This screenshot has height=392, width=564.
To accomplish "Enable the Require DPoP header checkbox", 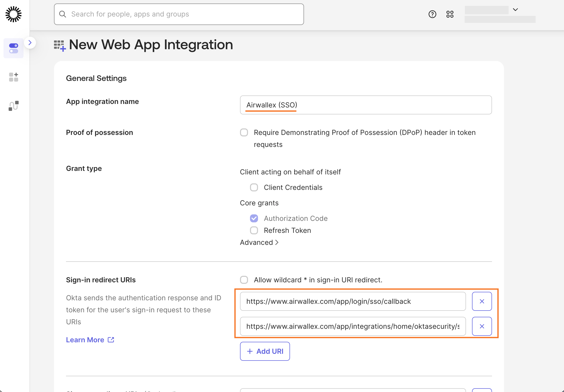I will (244, 132).
